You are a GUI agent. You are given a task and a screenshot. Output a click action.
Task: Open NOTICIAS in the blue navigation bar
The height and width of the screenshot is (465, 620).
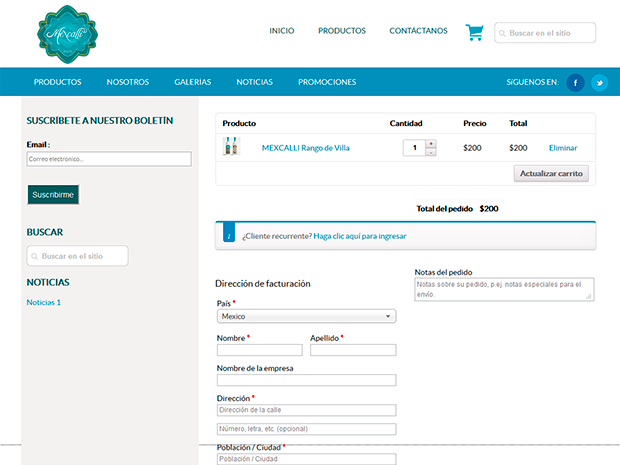[255, 82]
